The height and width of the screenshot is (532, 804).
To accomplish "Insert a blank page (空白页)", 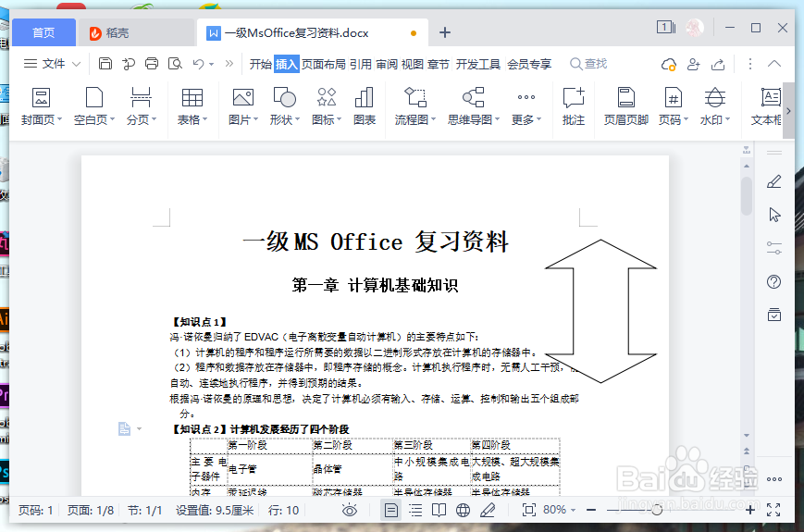I will (94, 106).
